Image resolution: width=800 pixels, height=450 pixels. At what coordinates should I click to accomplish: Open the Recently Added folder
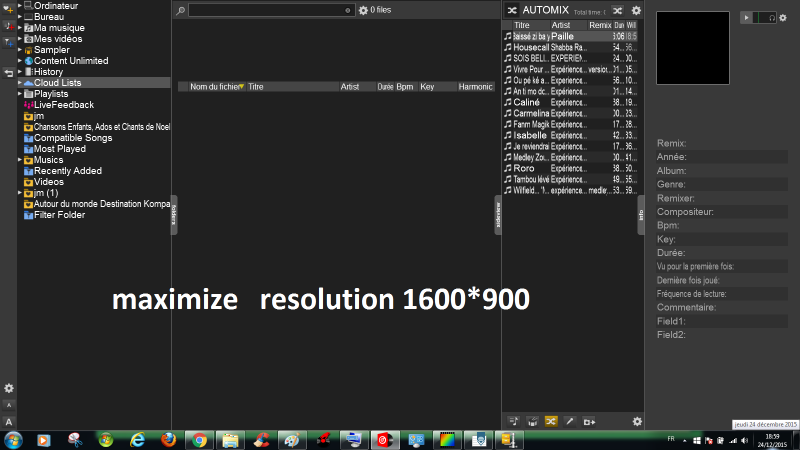(68, 171)
